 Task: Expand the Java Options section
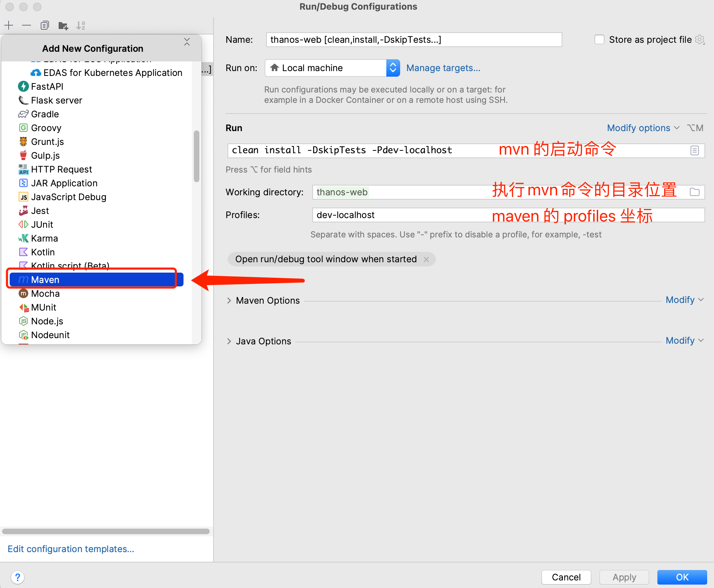pos(229,341)
